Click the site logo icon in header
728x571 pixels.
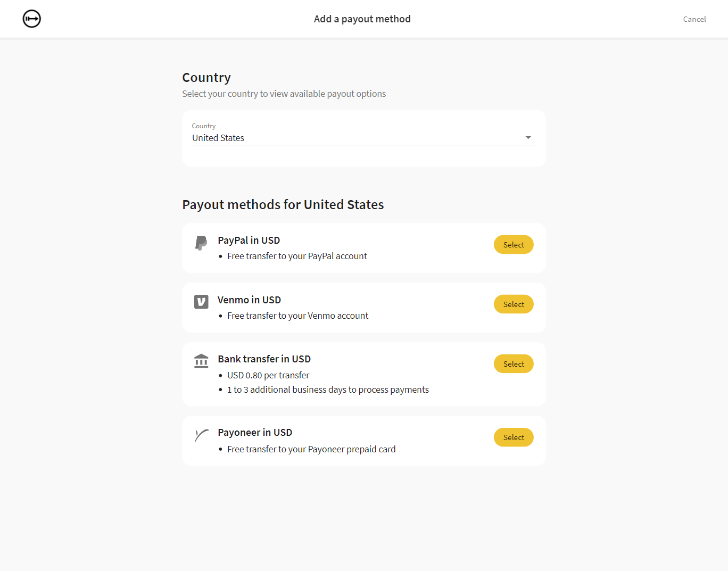point(32,19)
